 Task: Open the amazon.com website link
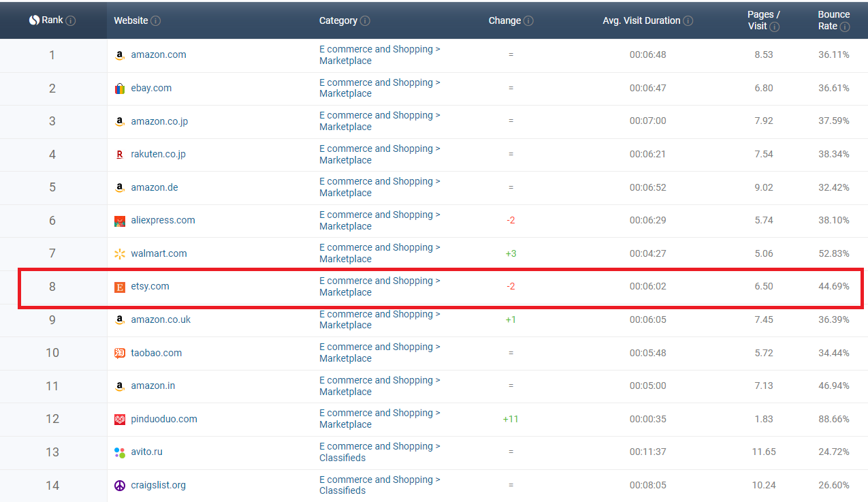point(159,54)
